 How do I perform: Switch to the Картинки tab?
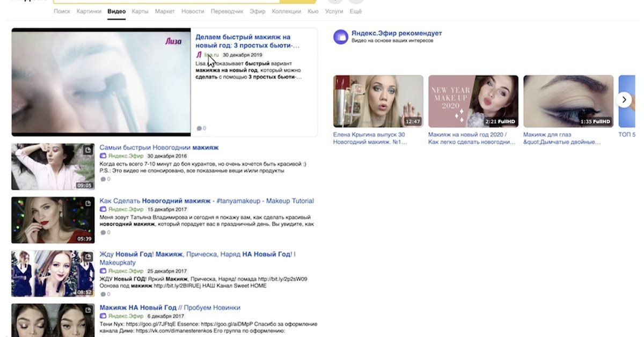point(89,11)
